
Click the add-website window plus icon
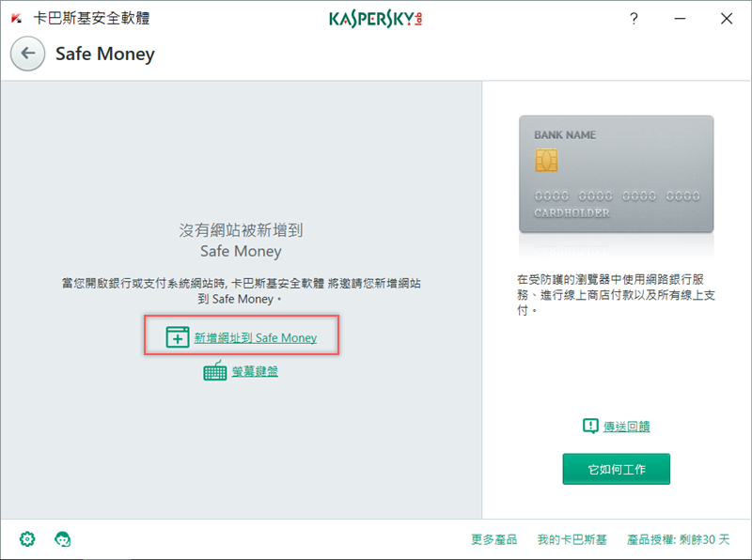point(178,337)
